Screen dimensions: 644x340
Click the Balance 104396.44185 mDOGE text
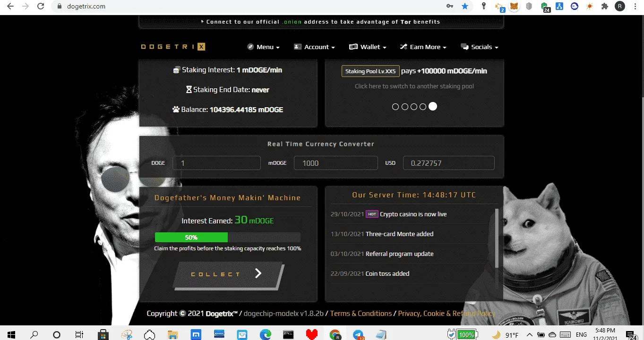click(228, 110)
